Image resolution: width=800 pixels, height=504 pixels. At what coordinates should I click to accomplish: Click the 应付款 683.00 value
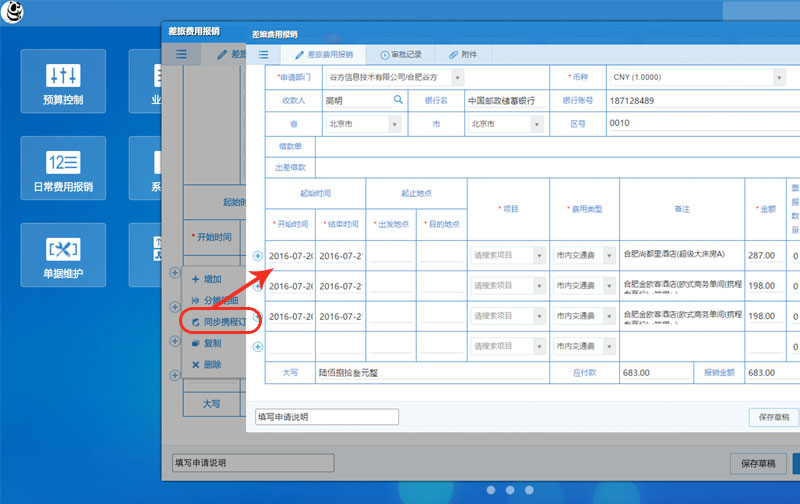[655, 373]
